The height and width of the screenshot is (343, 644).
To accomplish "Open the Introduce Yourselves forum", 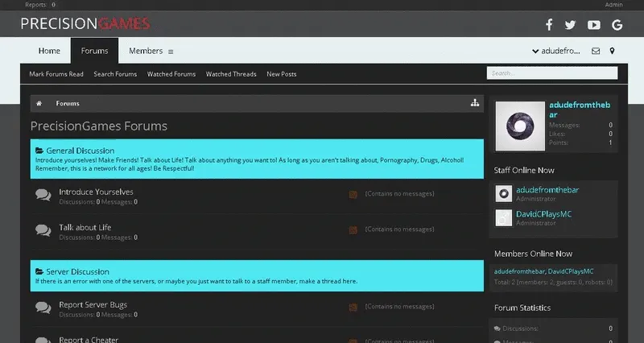I will tap(96, 192).
